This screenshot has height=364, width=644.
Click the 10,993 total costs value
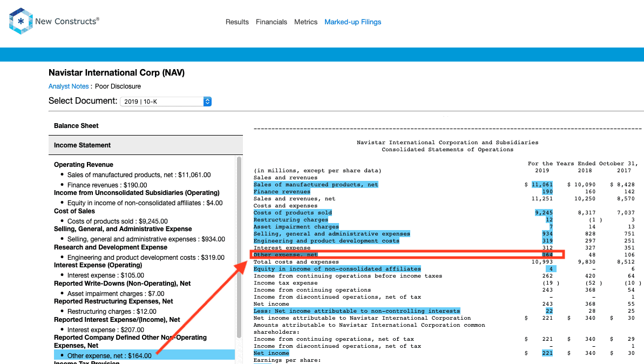[x=542, y=262]
